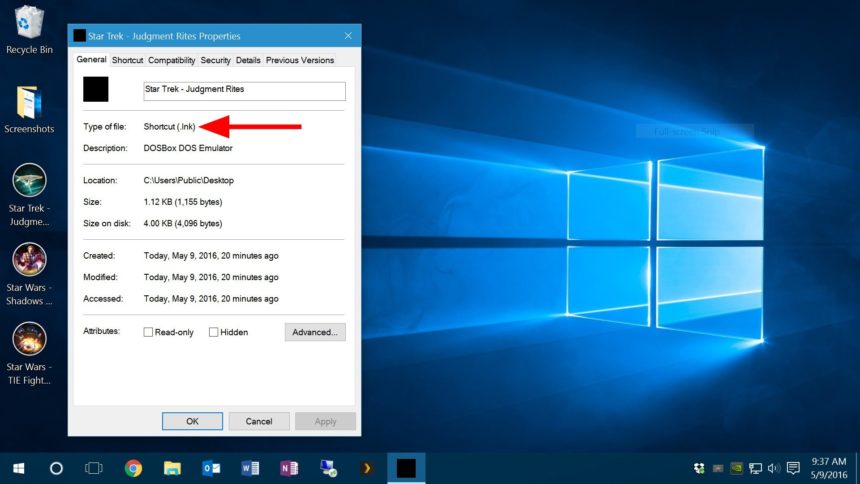Open the Action Center notifications icon
This screenshot has height=484, width=860.
tap(793, 468)
